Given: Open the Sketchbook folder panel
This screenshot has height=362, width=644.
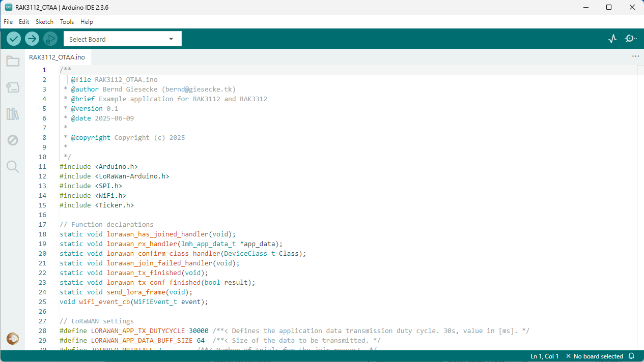Looking at the screenshot, I should click(13, 62).
